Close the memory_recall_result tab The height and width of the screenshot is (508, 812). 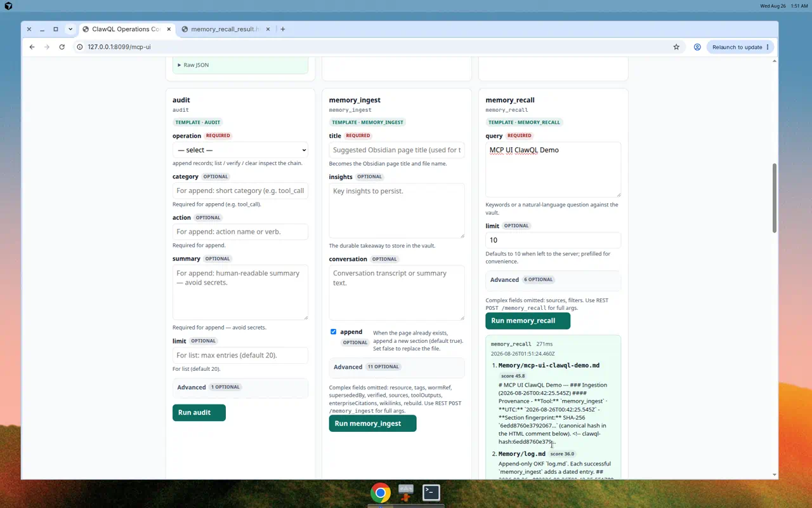point(268,29)
